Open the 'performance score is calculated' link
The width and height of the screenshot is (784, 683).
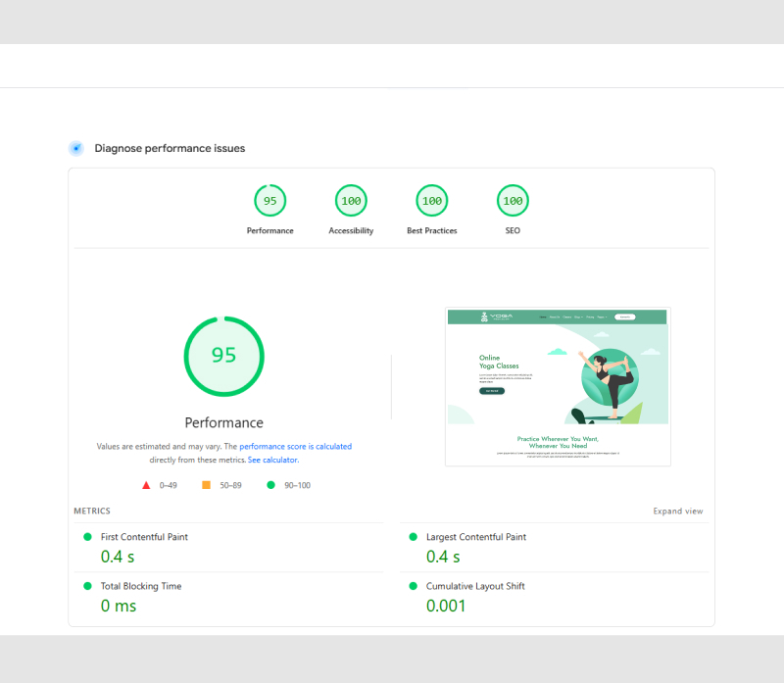295,447
